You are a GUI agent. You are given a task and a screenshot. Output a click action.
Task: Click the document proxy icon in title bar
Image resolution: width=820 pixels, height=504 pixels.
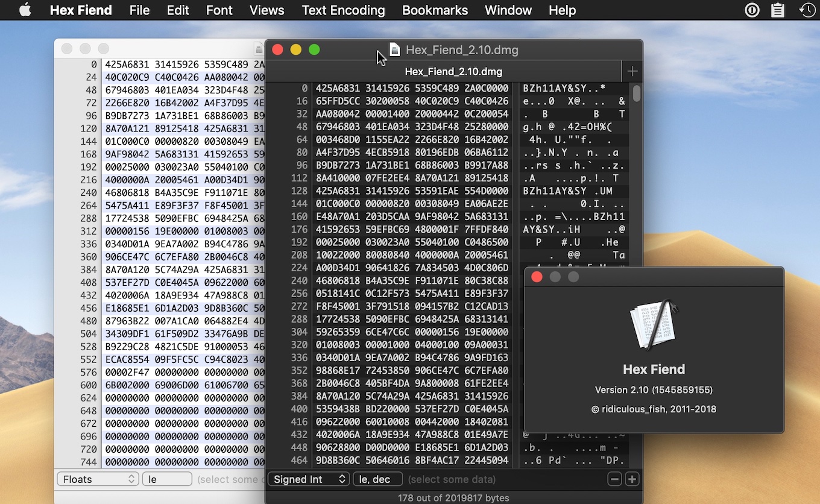394,50
